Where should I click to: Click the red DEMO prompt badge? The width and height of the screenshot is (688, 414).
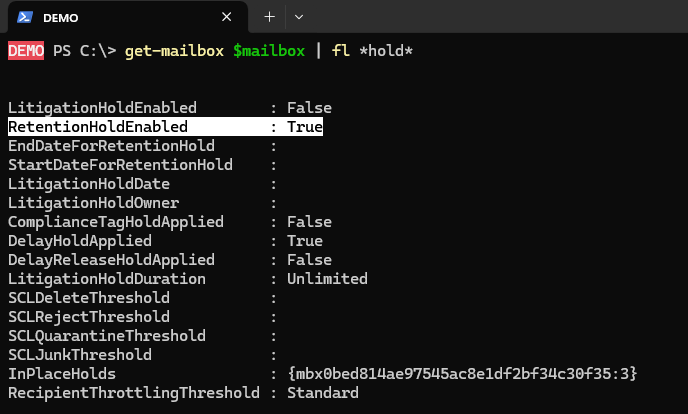pyautogui.click(x=26, y=50)
